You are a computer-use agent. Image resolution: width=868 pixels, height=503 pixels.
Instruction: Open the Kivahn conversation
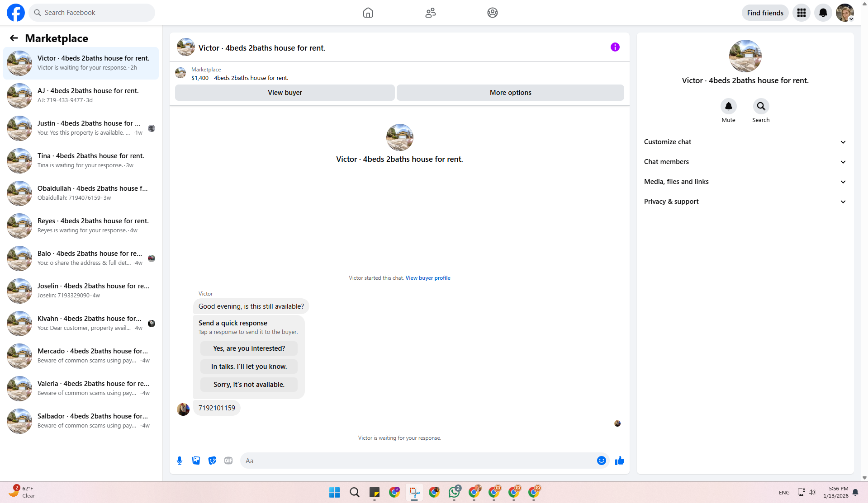point(81,324)
